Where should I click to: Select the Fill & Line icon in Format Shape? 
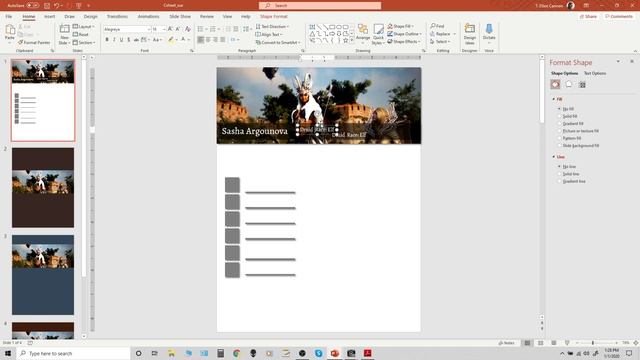click(x=555, y=84)
